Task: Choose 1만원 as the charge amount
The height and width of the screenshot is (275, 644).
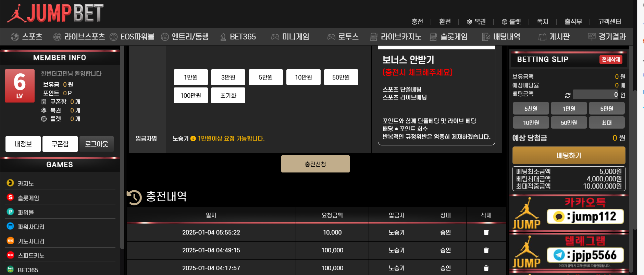Action: pos(191,77)
